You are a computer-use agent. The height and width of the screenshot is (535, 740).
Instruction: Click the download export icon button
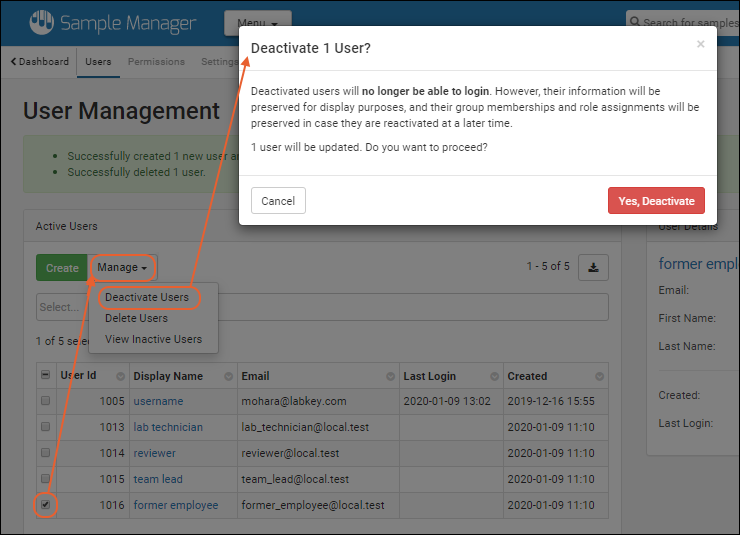pos(593,267)
